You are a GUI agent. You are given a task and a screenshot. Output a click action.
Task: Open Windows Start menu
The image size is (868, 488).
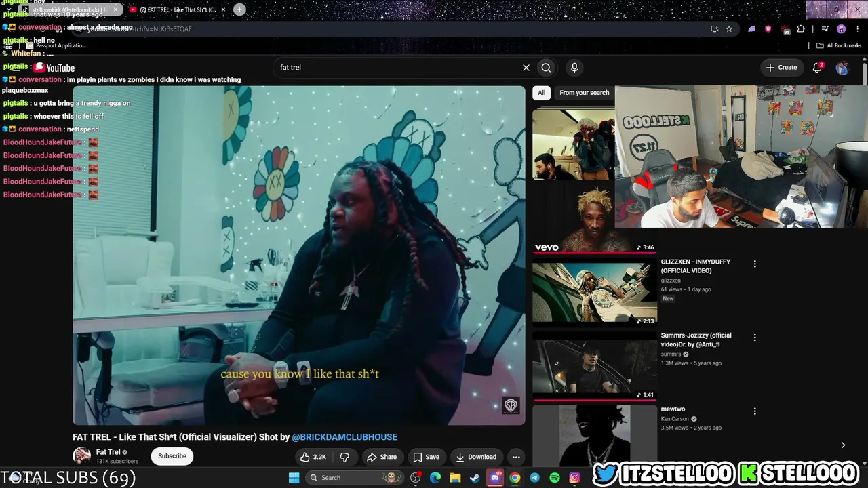coord(294,478)
